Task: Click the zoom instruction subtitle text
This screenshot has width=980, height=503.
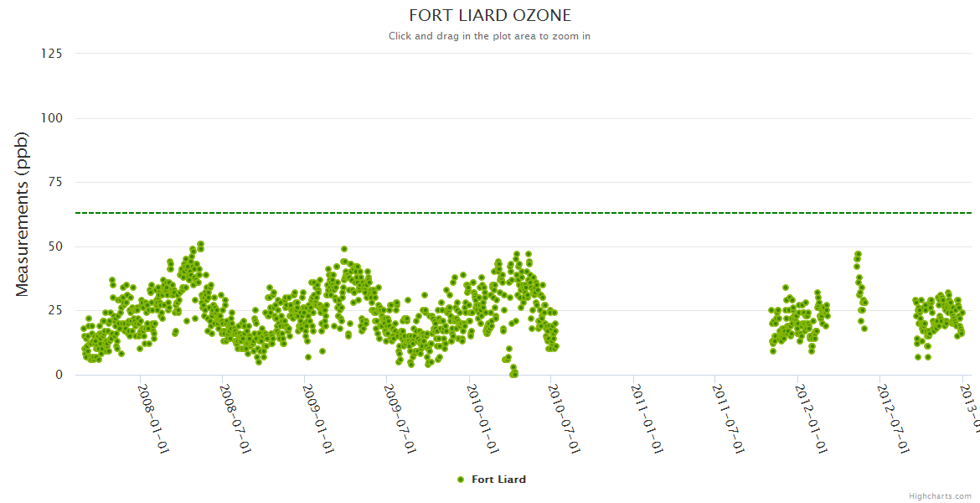Action: pyautogui.click(x=490, y=36)
